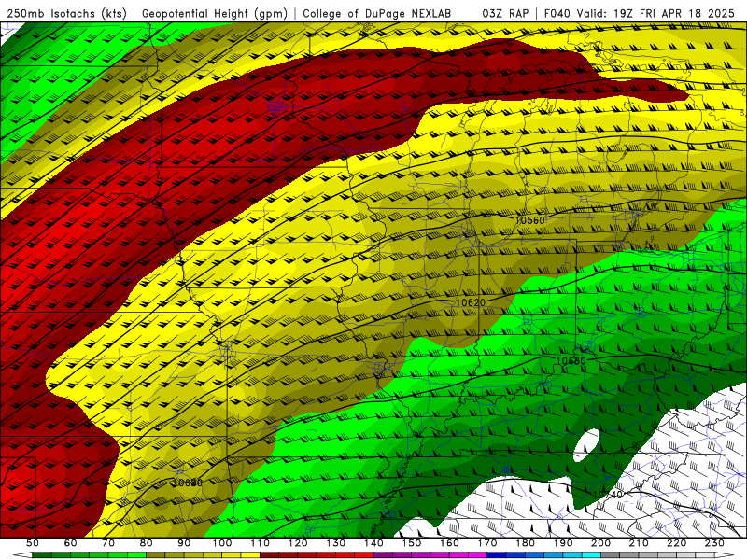
Task: Click the '03Z RAP' model run label
Action: click(x=505, y=13)
